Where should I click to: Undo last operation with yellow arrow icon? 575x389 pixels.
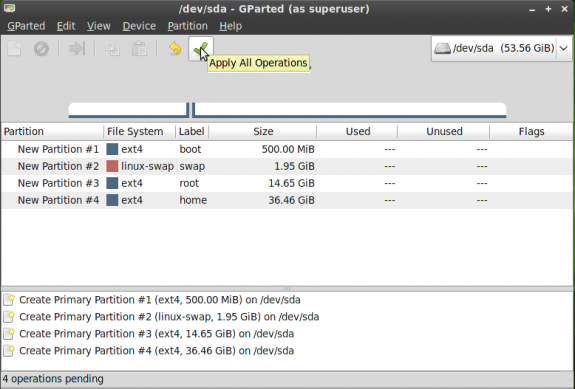175,48
